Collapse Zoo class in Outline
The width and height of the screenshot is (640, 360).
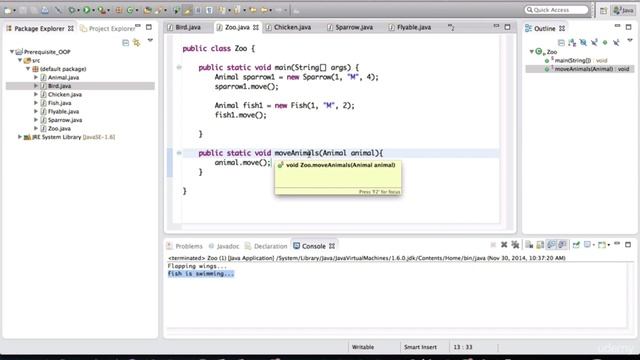coord(531,51)
